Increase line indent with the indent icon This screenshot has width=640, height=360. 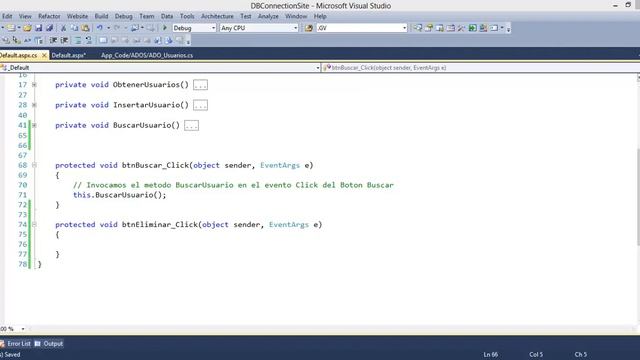point(64,40)
